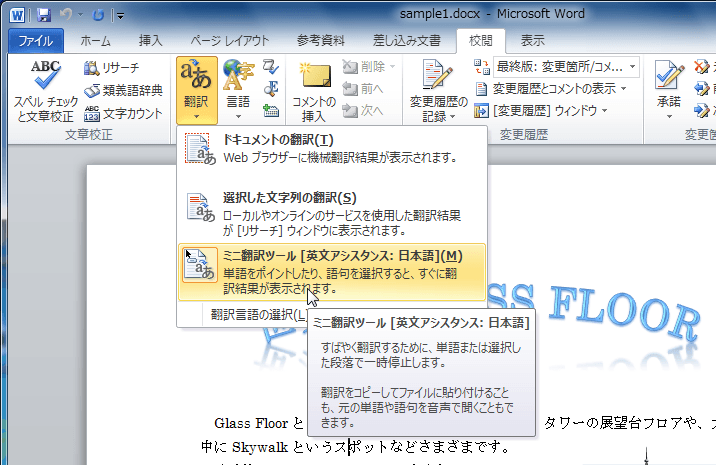Image resolution: width=716 pixels, height=465 pixels.
Task: Open the リサーチ pane
Action: pyautogui.click(x=111, y=68)
